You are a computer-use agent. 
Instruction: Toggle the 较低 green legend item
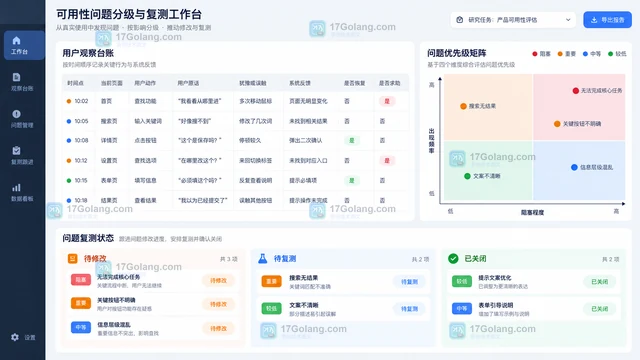click(617, 54)
